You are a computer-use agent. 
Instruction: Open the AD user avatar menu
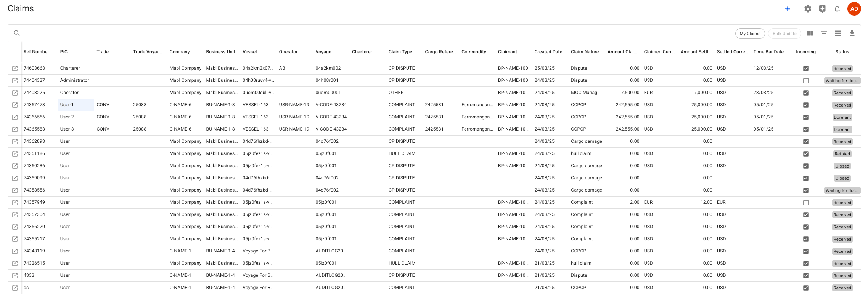pyautogui.click(x=854, y=9)
